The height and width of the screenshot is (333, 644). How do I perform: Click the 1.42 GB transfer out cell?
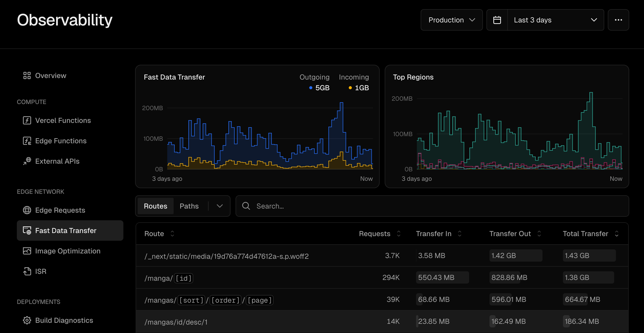[x=516, y=255]
